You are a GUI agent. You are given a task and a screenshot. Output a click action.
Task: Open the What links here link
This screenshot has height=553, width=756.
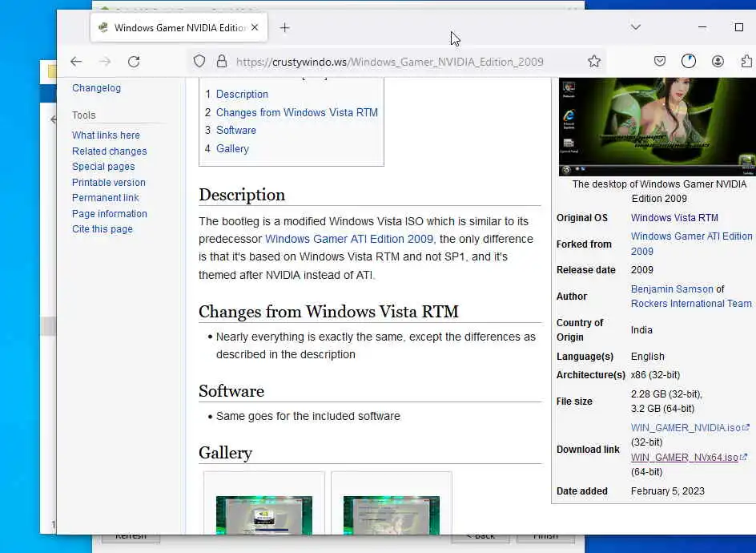point(106,135)
